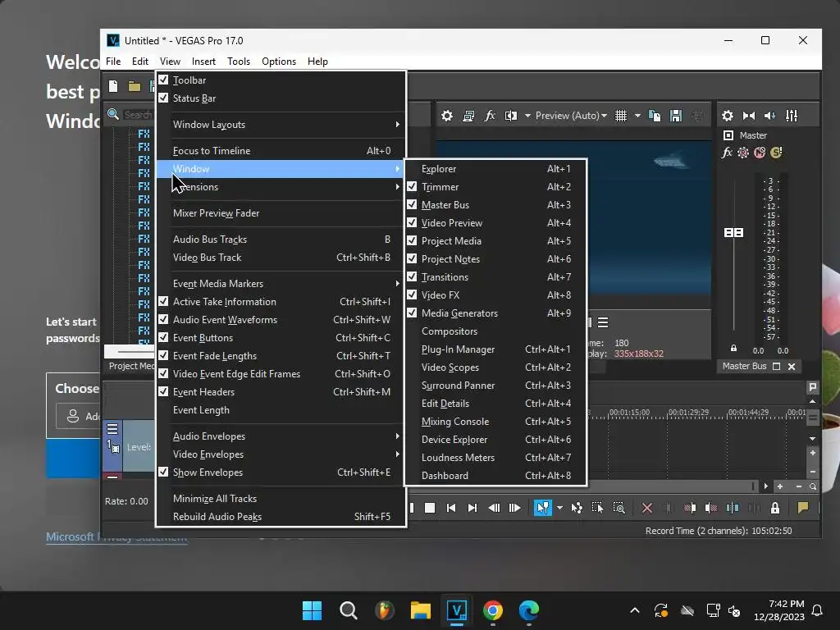Viewport: 840px width, 630px height.
Task: Open the Master Bus automation settings icon
Action: pos(743,153)
